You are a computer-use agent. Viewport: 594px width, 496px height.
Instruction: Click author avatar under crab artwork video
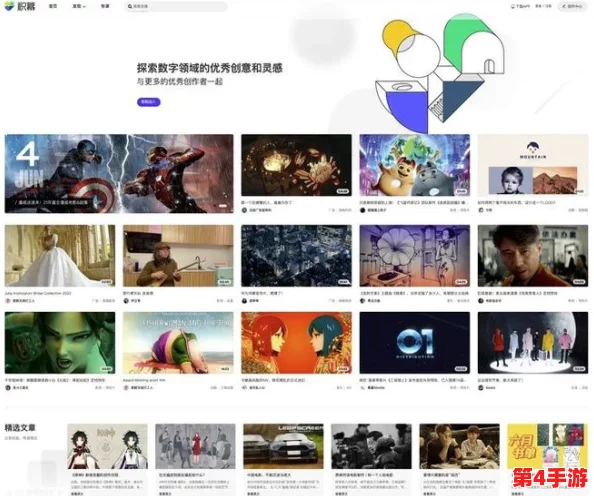244,210
